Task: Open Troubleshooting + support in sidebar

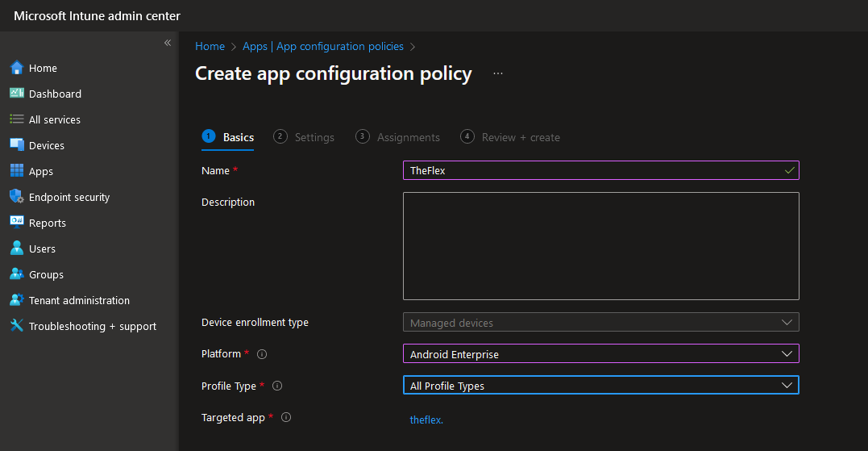Action: (93, 326)
